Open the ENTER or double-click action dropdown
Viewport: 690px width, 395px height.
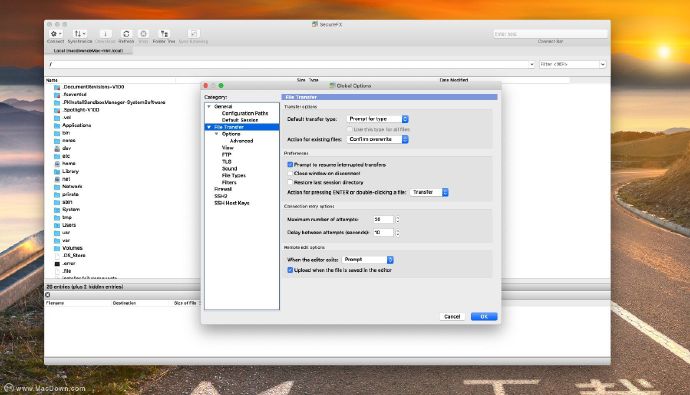[x=429, y=192]
